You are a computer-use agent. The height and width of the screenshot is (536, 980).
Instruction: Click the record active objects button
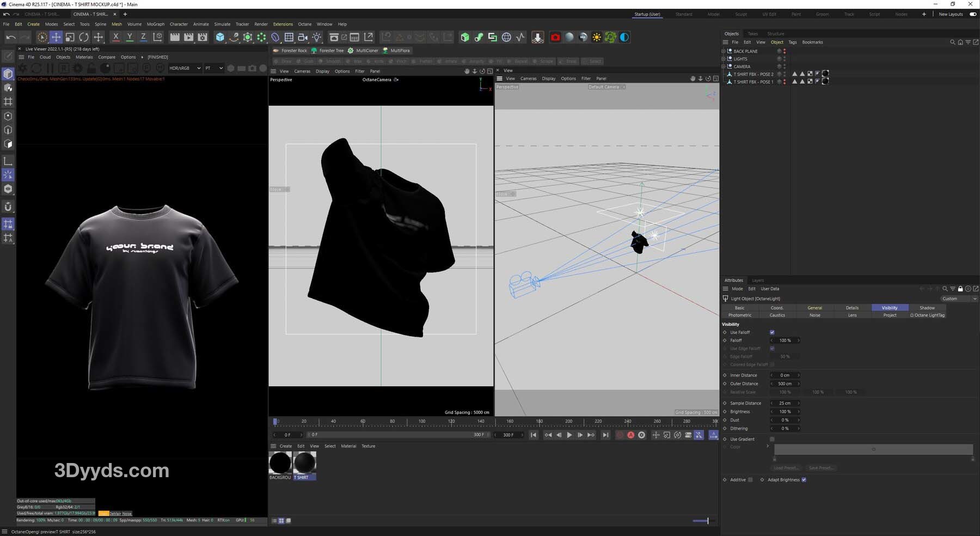[620, 435]
